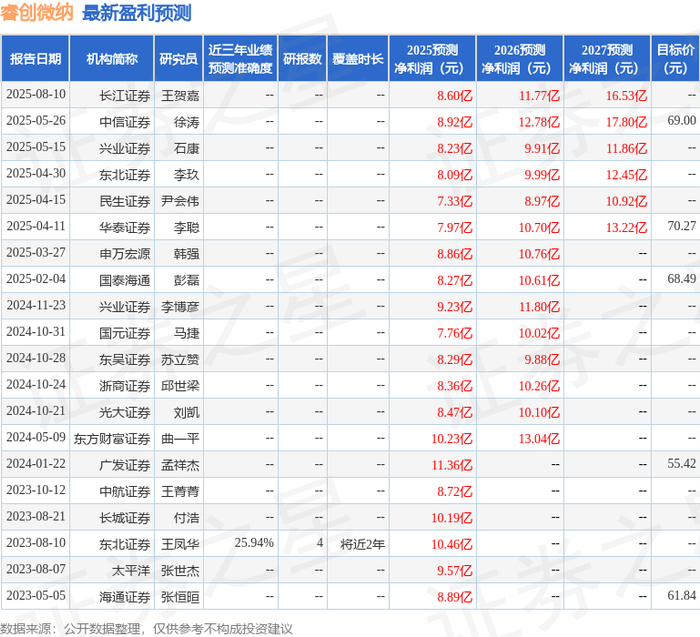Click target price 70.27

click(x=682, y=226)
